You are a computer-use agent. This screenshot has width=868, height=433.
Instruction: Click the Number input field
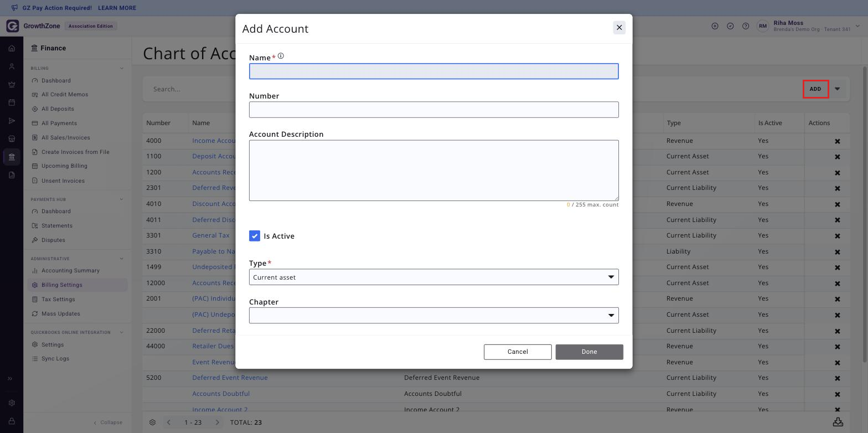click(x=433, y=110)
